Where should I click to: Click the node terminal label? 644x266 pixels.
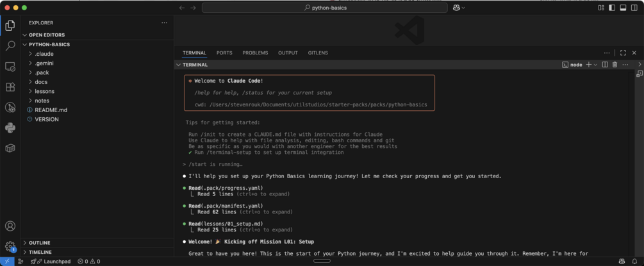pyautogui.click(x=576, y=65)
